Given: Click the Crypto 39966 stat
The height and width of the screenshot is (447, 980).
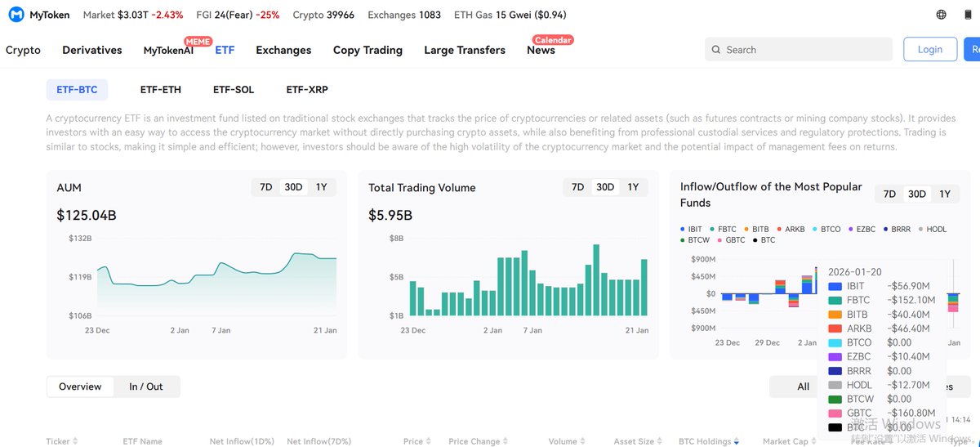Looking at the screenshot, I should coord(323,15).
